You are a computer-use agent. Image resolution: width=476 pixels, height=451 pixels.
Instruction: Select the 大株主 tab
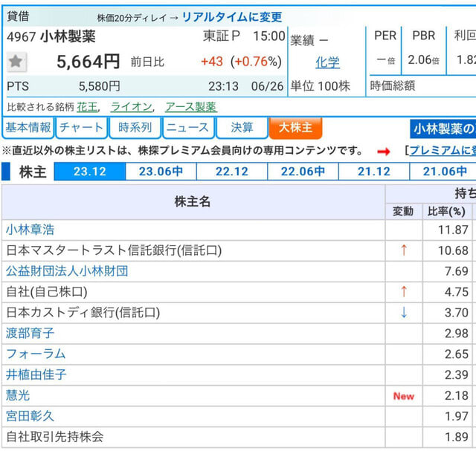point(295,127)
